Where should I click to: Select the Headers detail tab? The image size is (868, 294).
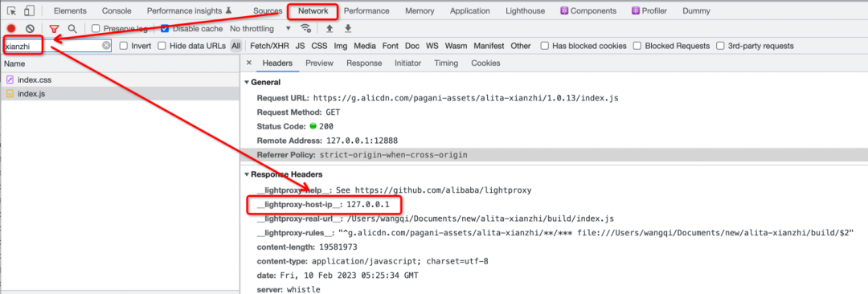click(x=277, y=63)
